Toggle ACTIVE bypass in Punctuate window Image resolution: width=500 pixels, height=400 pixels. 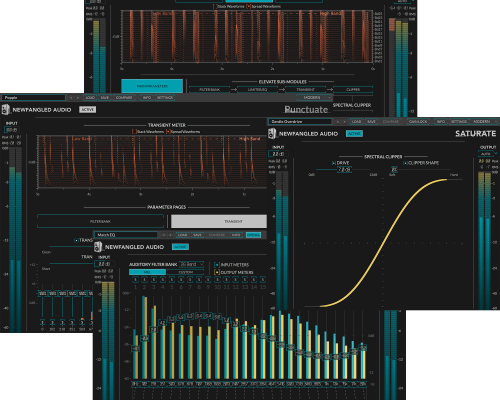[x=88, y=110]
